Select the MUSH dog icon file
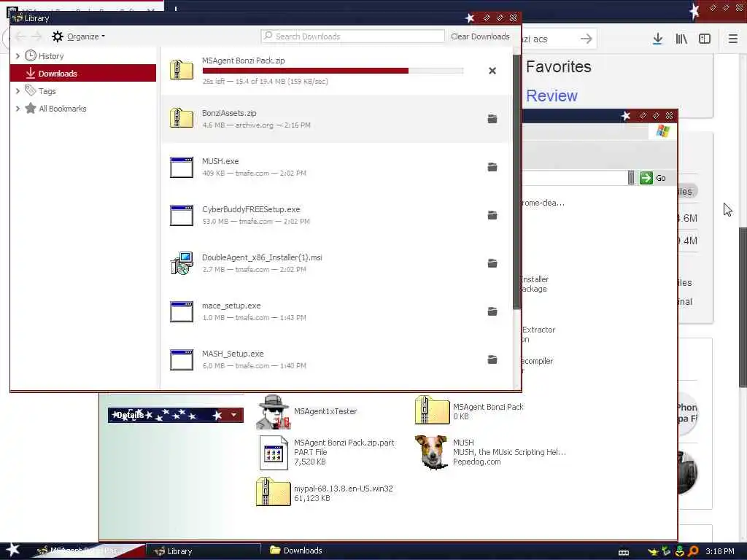The width and height of the screenshot is (747, 560). point(491,452)
